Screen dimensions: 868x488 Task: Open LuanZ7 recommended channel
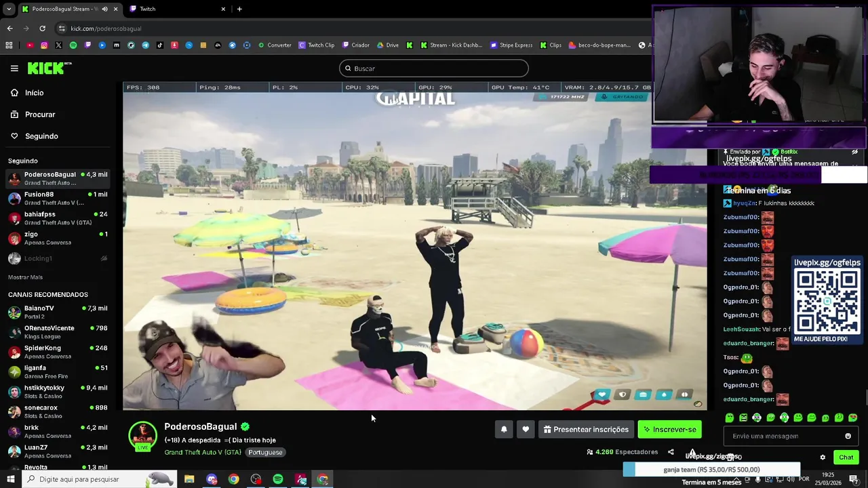(58, 451)
